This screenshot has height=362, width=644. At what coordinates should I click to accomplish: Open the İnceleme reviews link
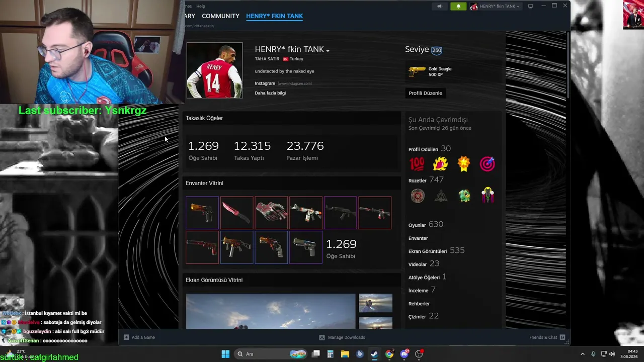(x=419, y=291)
